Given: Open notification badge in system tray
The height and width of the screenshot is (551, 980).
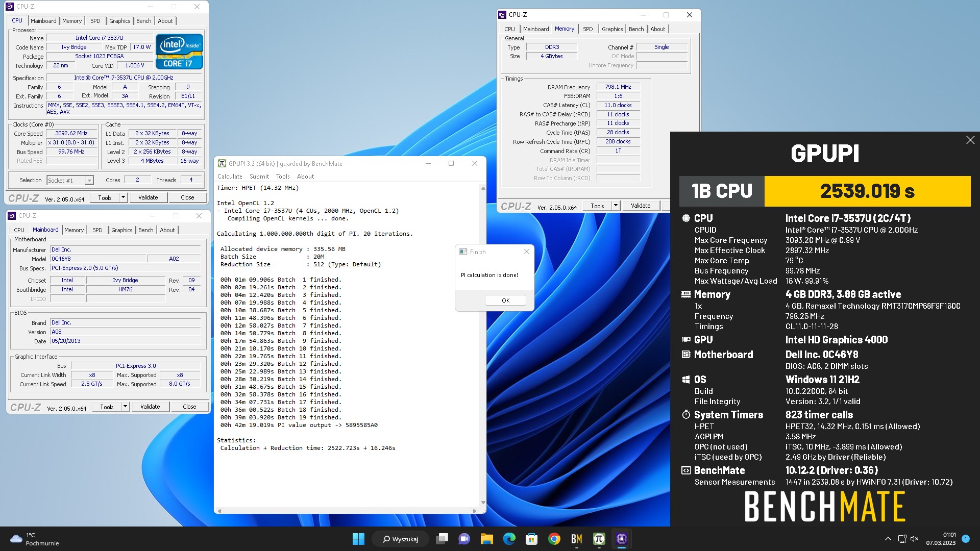Looking at the screenshot, I should point(965,539).
